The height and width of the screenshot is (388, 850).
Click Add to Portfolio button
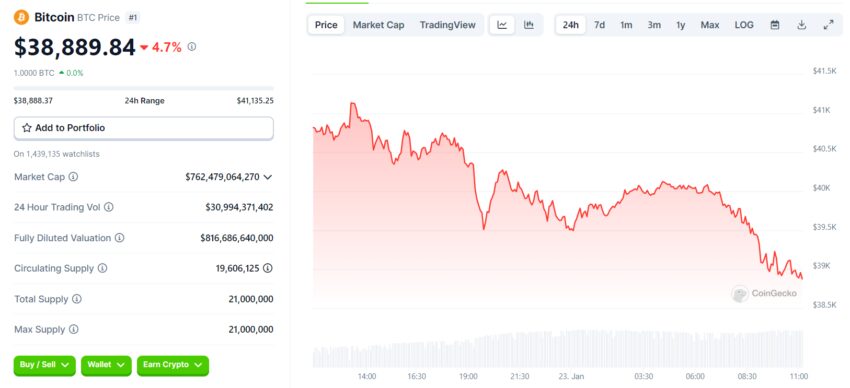tap(144, 128)
